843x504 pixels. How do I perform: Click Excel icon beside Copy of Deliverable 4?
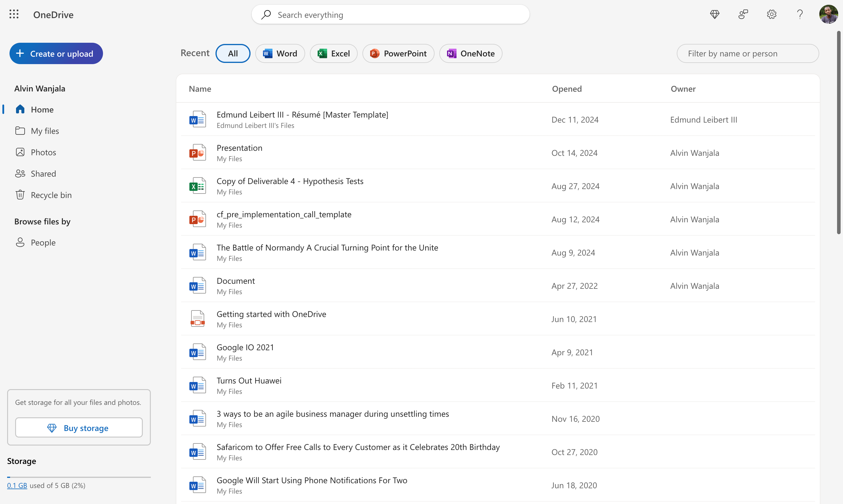tap(198, 186)
